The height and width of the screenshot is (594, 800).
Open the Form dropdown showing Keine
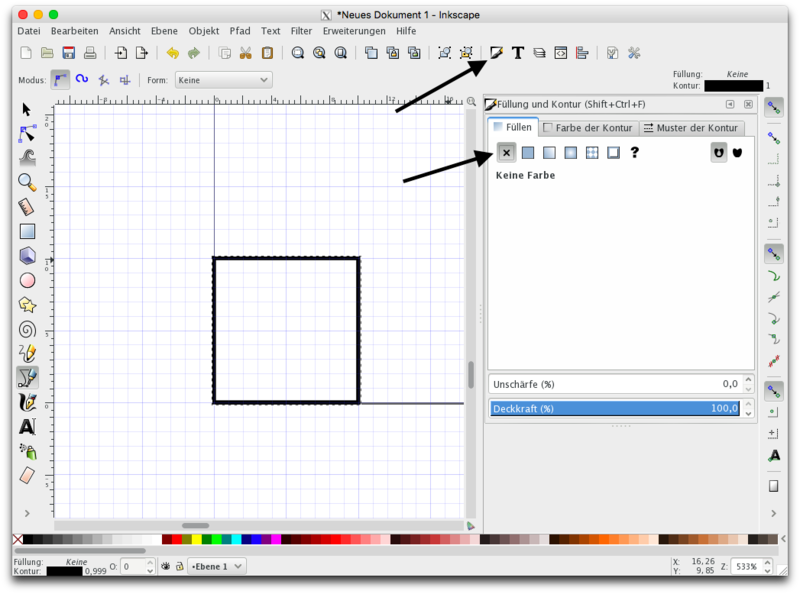[x=222, y=80]
